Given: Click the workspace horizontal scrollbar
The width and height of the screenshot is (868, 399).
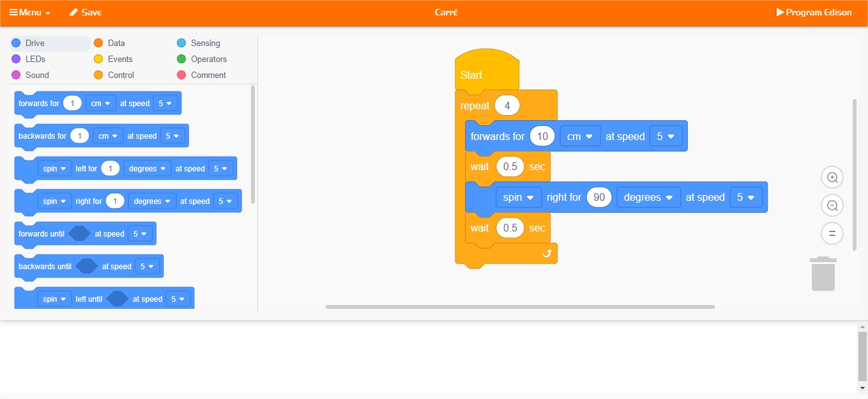Looking at the screenshot, I should (x=519, y=307).
